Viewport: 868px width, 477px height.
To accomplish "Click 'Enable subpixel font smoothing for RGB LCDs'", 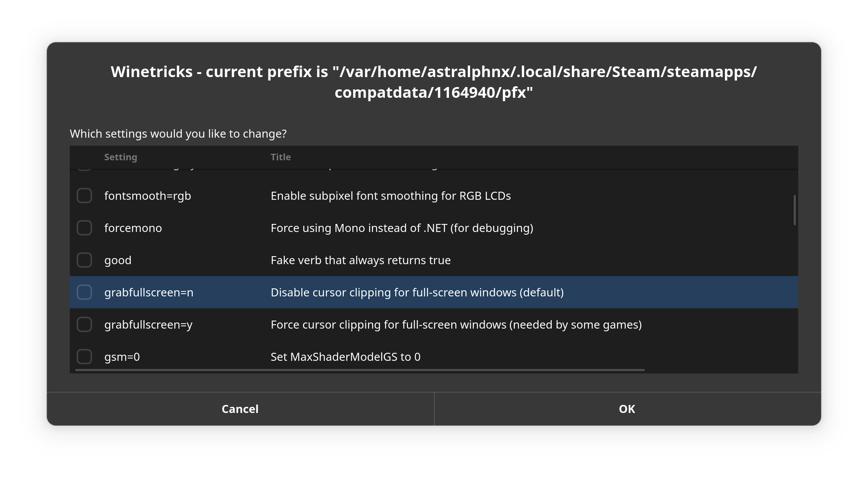I will pyautogui.click(x=391, y=196).
